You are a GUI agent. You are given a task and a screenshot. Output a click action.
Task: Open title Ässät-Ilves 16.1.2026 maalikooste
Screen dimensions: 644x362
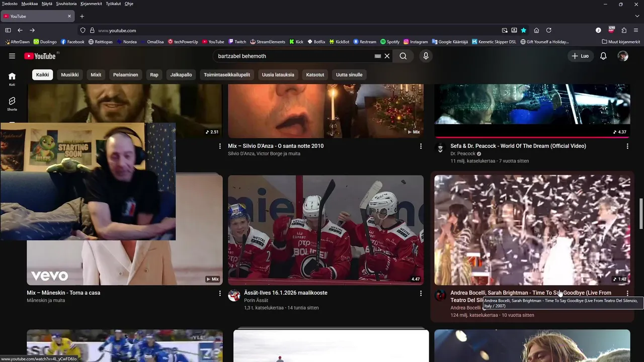pos(286,293)
